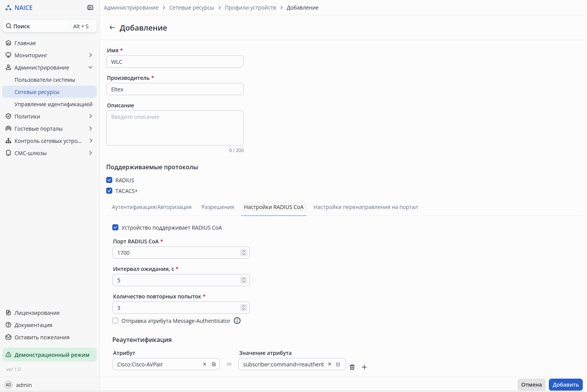This screenshot has width=587, height=392.
Task: Open the Cisco-AVPair attribute dictionary icon
Action: (x=214, y=364)
